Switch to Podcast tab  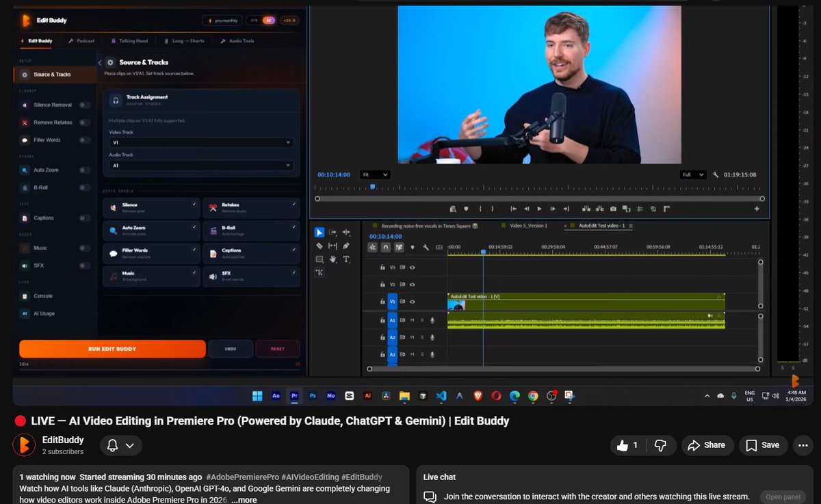tap(81, 41)
